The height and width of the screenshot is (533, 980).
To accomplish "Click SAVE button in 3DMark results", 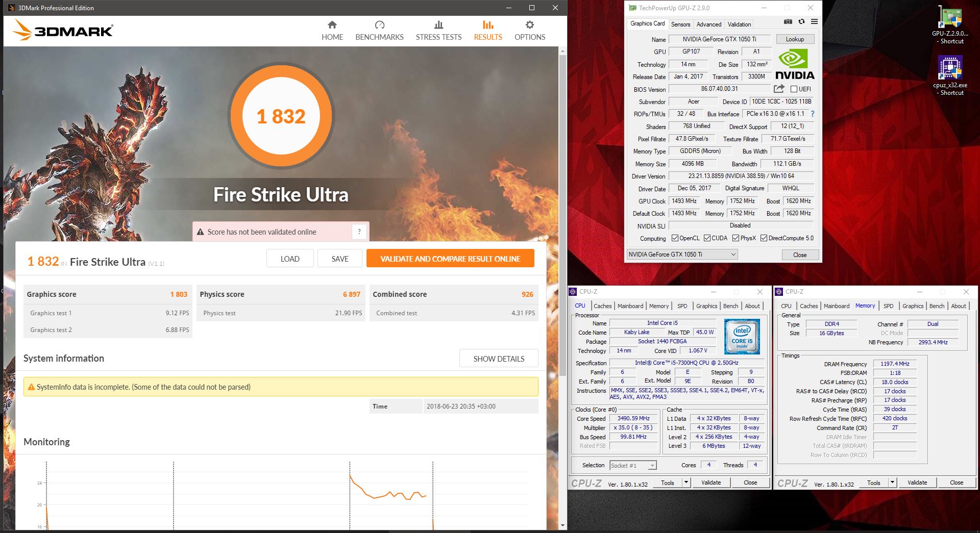I will [340, 259].
